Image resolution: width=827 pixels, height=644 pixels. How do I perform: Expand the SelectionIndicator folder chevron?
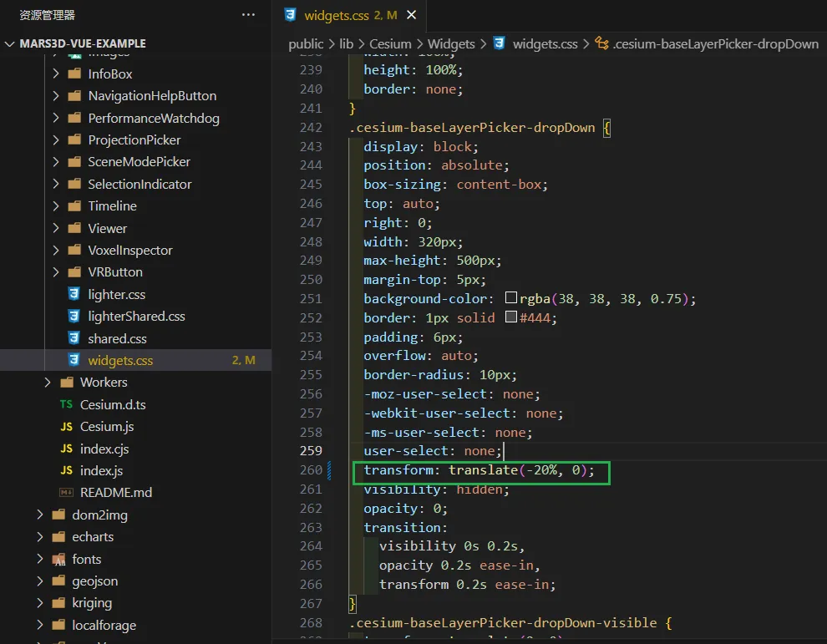(56, 184)
